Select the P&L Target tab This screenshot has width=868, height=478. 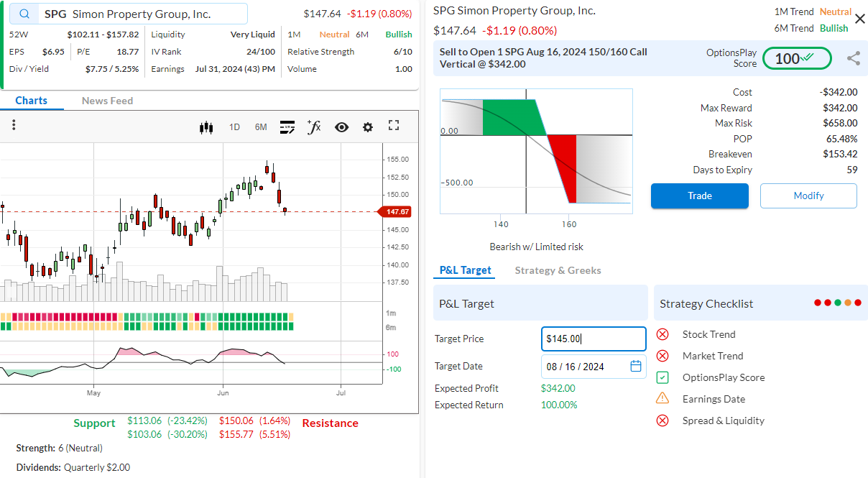[466, 270]
